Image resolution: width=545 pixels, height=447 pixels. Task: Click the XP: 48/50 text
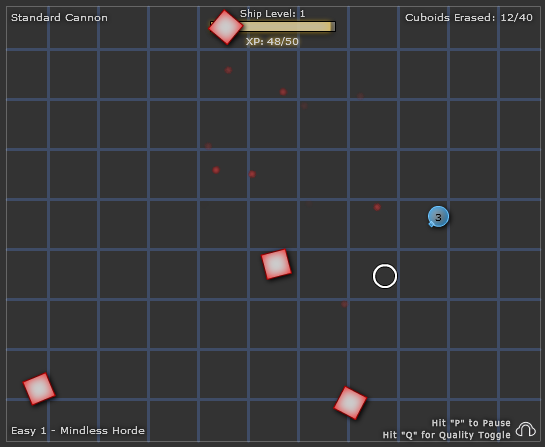pos(272,41)
